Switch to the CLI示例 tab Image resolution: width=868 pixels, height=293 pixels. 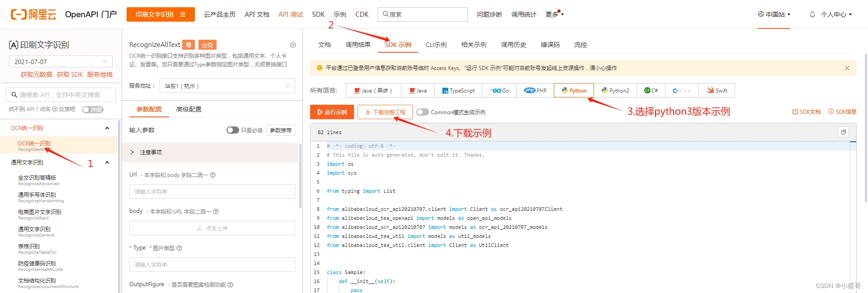436,45
